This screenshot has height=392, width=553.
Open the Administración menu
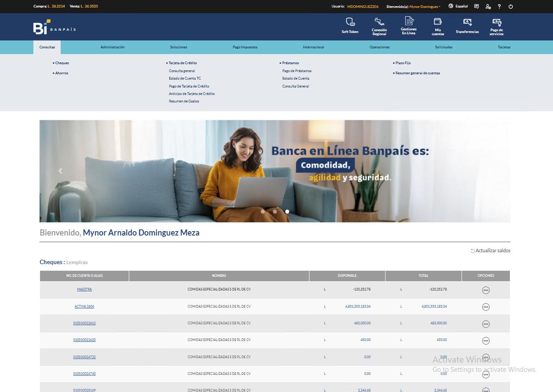pyautogui.click(x=113, y=47)
